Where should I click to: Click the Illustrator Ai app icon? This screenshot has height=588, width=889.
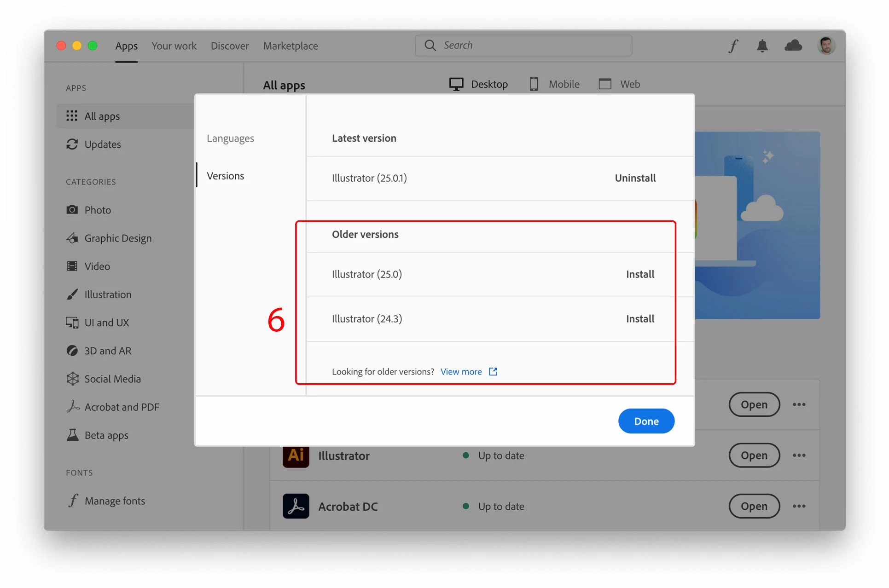point(296,455)
